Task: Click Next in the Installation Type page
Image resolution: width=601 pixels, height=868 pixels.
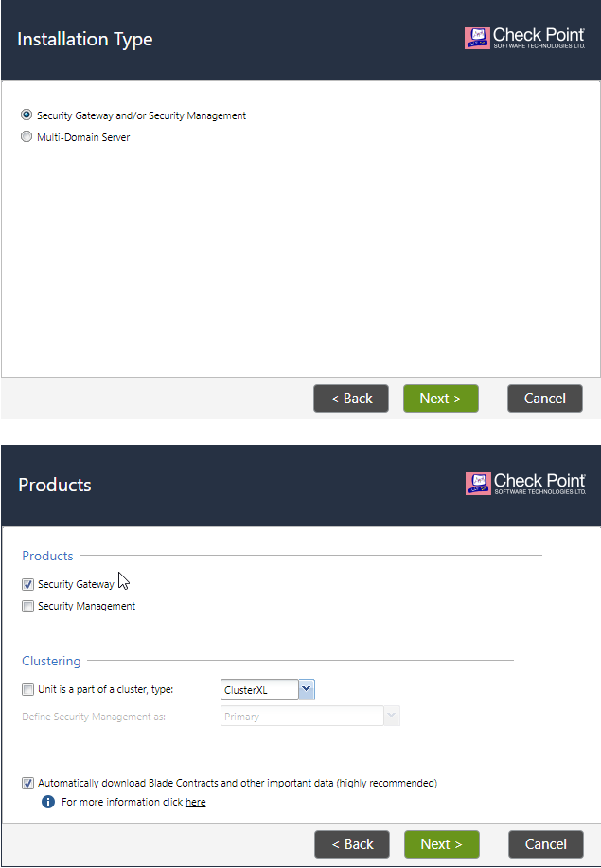Action: point(440,399)
